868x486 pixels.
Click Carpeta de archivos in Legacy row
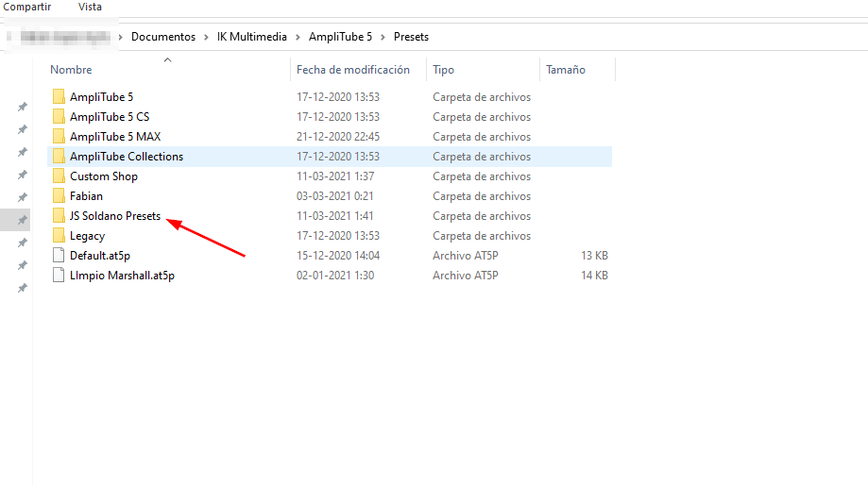pyautogui.click(x=482, y=236)
